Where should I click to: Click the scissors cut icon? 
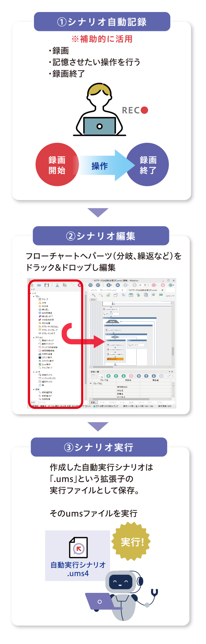pos(57,285)
